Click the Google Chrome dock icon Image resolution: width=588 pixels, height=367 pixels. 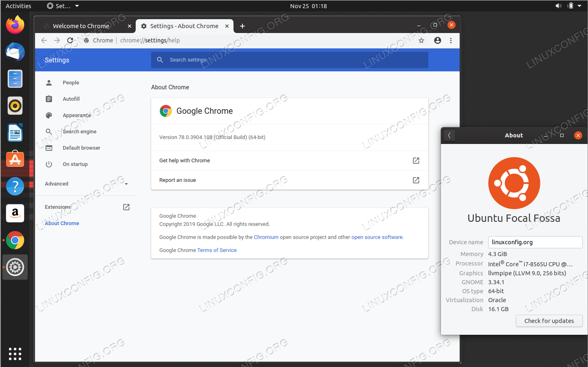[x=15, y=240]
